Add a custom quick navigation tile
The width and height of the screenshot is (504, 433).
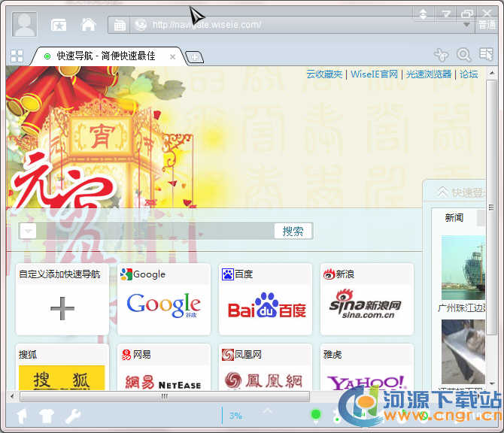pyautogui.click(x=62, y=308)
